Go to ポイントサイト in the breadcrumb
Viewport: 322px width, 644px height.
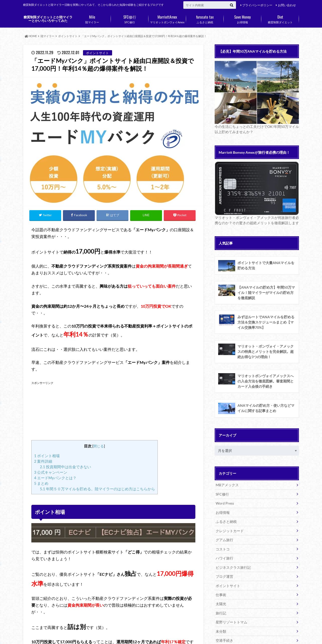coord(68,36)
